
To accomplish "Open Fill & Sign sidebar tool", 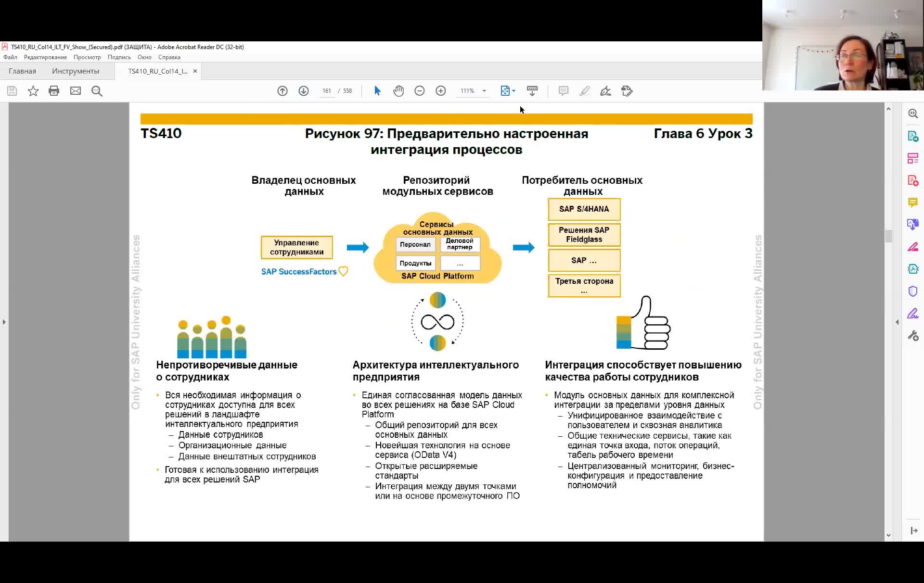I will [x=913, y=314].
